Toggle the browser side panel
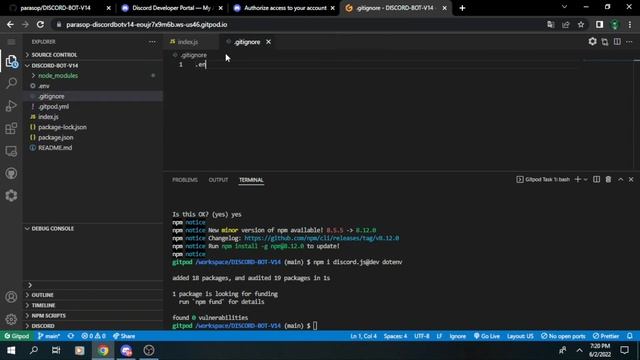Image resolution: width=640 pixels, height=360 pixels. click(599, 24)
